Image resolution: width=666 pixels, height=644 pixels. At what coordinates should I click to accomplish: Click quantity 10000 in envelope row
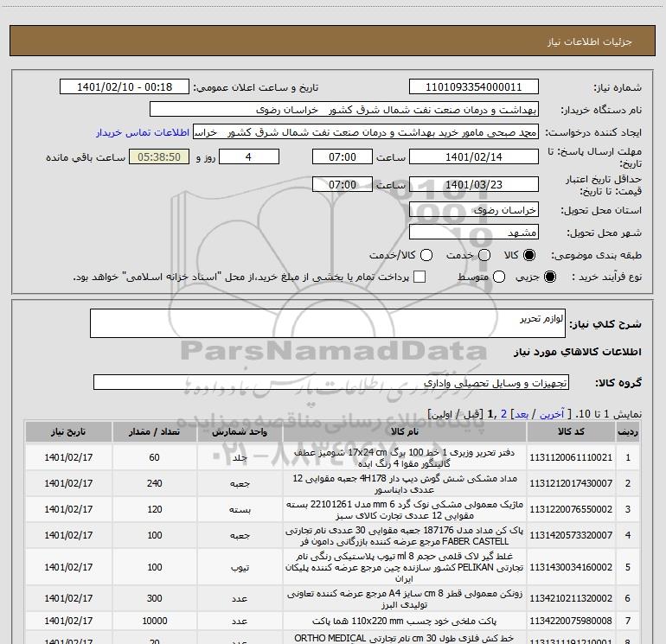[155, 621]
